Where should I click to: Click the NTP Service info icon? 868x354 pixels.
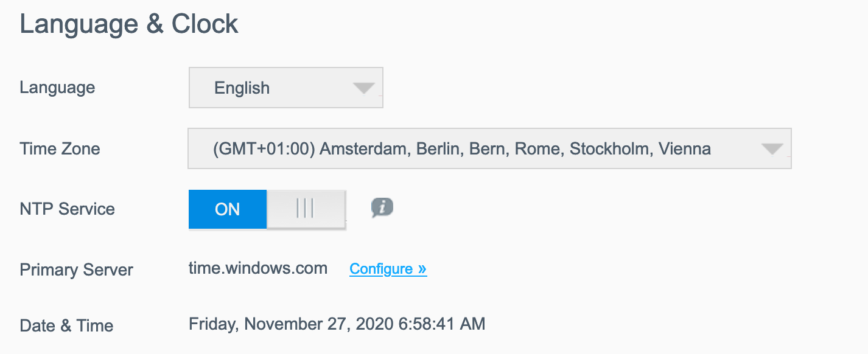382,208
